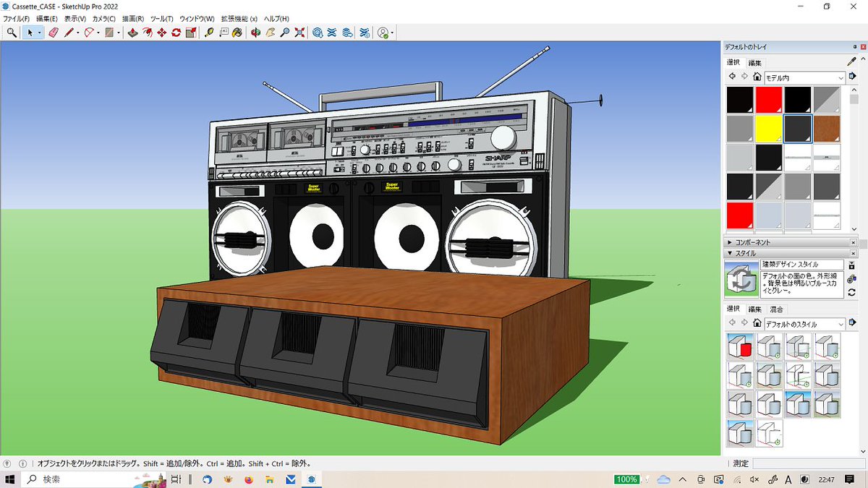The image size is (868, 488).
Task: Select the Move tool with red arrows
Action: pos(161,33)
